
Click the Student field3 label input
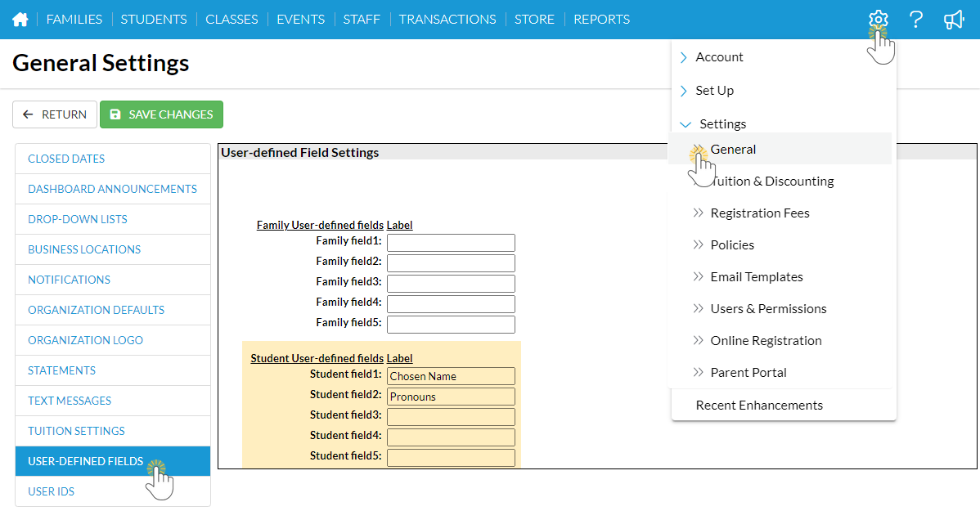[x=451, y=417]
